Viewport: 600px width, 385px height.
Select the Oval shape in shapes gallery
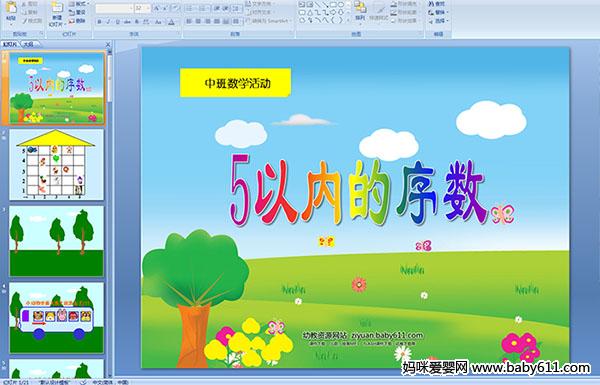point(340,5)
